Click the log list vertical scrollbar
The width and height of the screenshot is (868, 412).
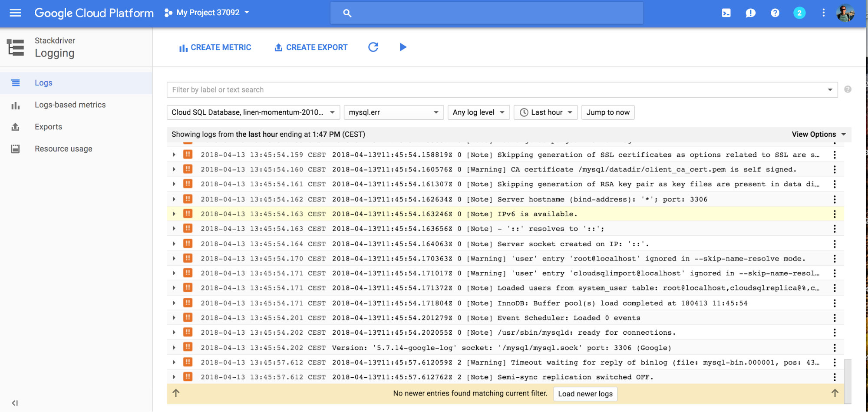tap(848, 381)
